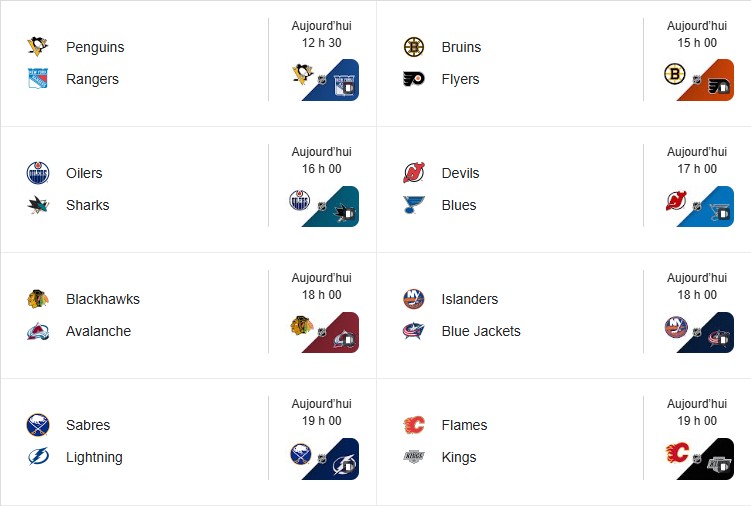Viewport: 751px width, 506px height.
Task: Open the Penguins vs Rangers matchup thumbnail
Action: (322, 80)
